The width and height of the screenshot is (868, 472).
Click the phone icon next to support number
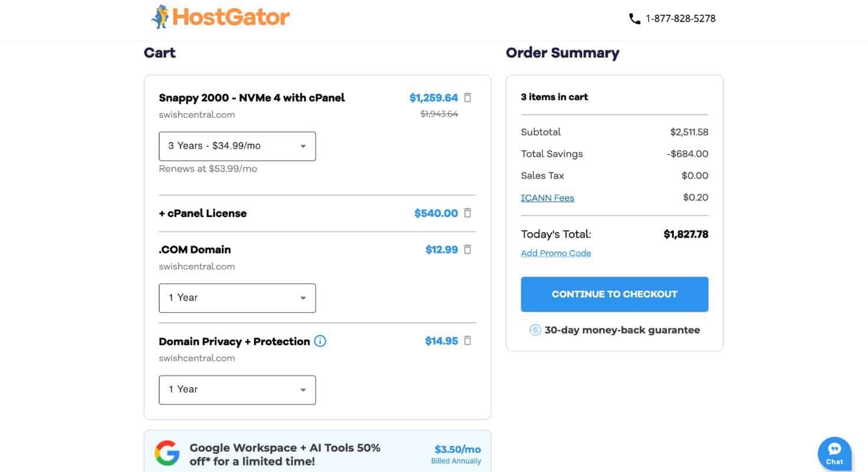click(634, 18)
